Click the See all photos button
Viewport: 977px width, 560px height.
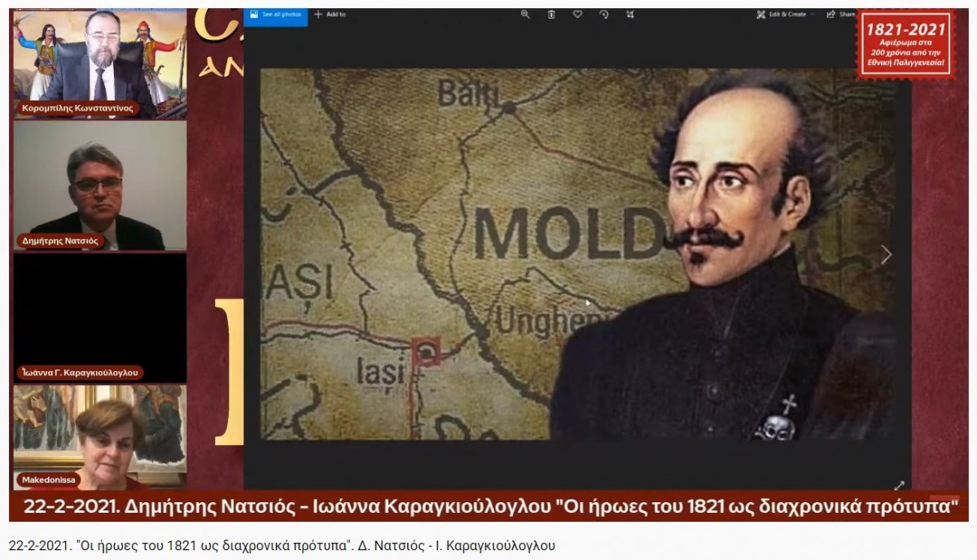tap(276, 14)
